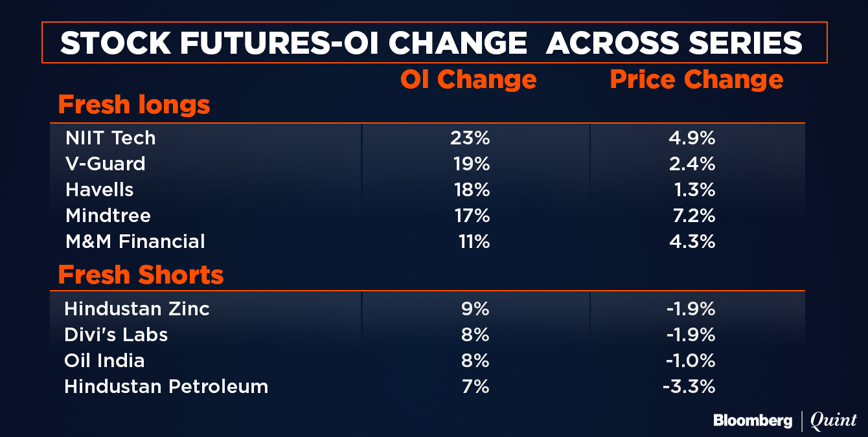868x437 pixels.
Task: Select the Oil India row label
Action: click(105, 361)
